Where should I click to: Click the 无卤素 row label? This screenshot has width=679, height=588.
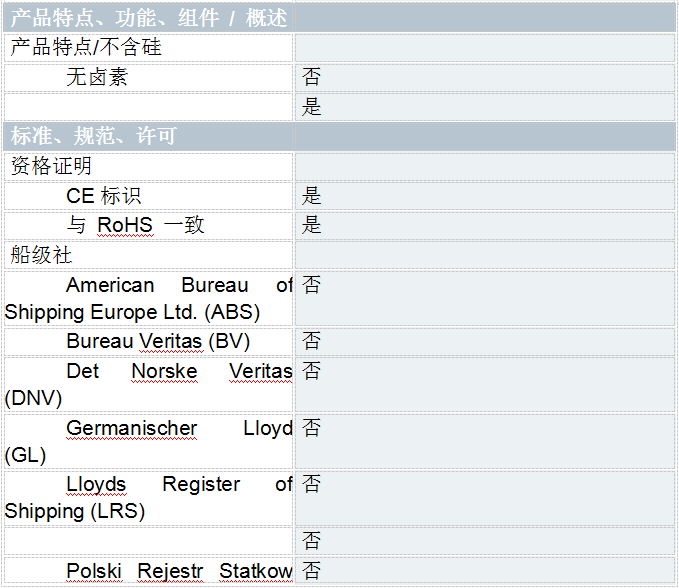[x=97, y=77]
